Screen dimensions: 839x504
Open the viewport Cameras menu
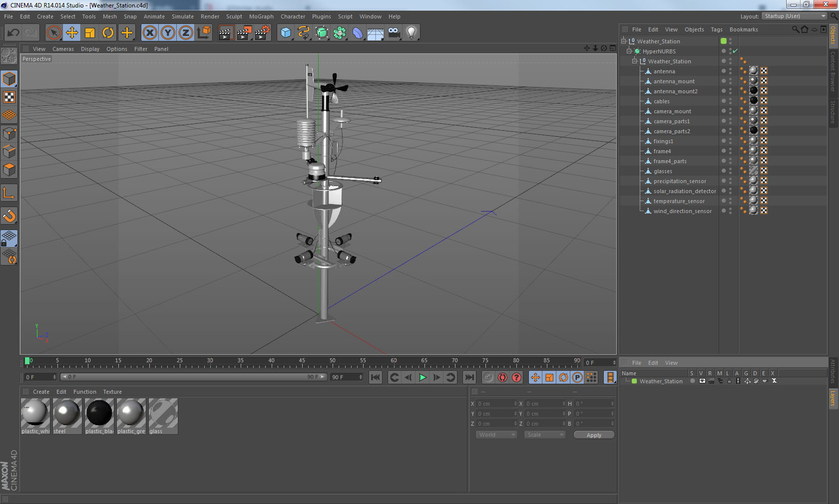point(63,49)
